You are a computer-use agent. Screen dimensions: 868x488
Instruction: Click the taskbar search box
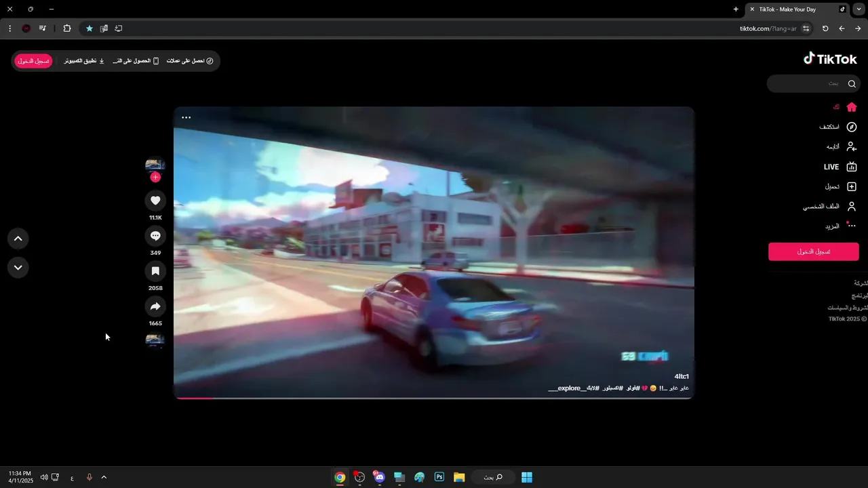click(493, 477)
